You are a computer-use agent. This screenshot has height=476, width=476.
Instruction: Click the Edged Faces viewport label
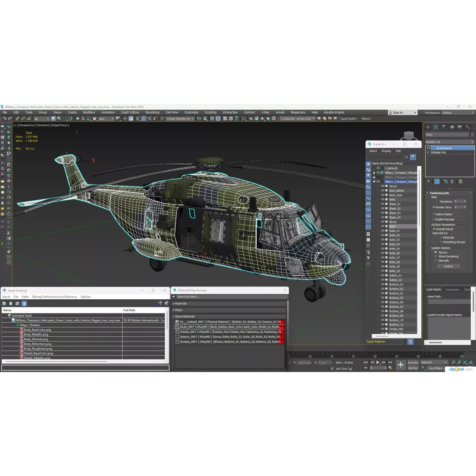tap(60, 125)
